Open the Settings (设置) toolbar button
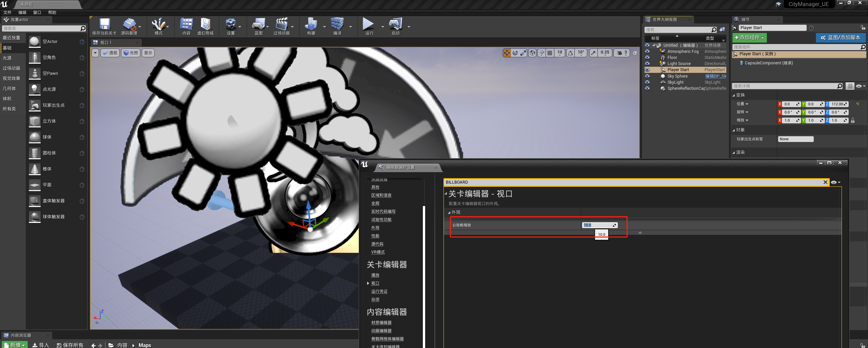868x348 pixels. [x=231, y=27]
